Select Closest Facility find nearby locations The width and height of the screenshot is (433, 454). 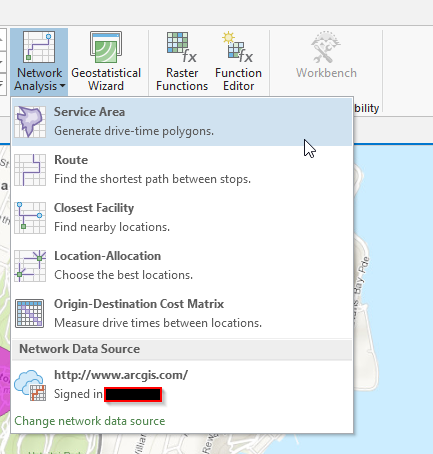coord(182,218)
